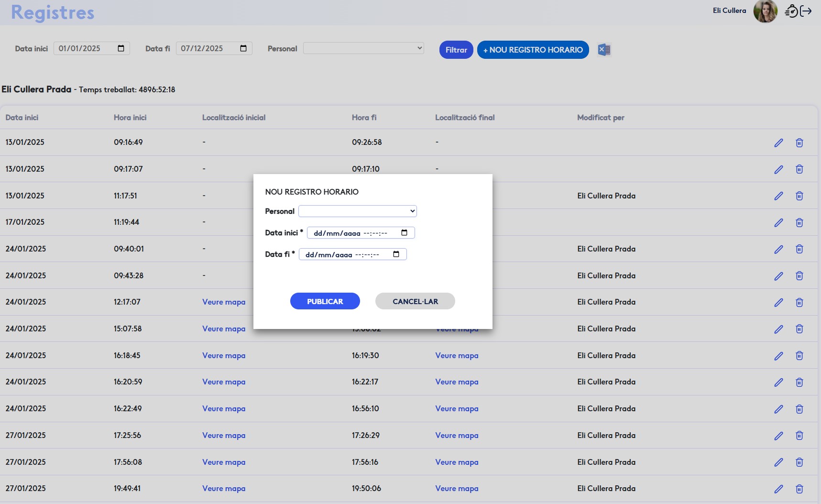Open calendar picker in dialog Data fi

click(x=396, y=254)
